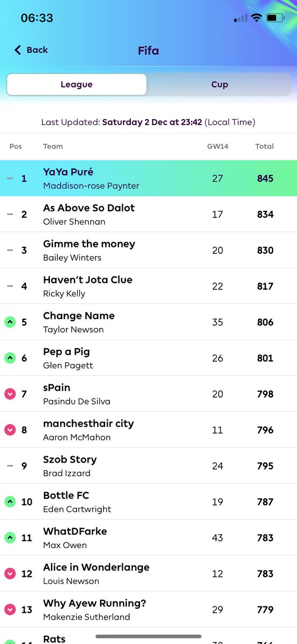The image size is (297, 644).
Task: Open Gimme the money team row
Action: (148, 250)
